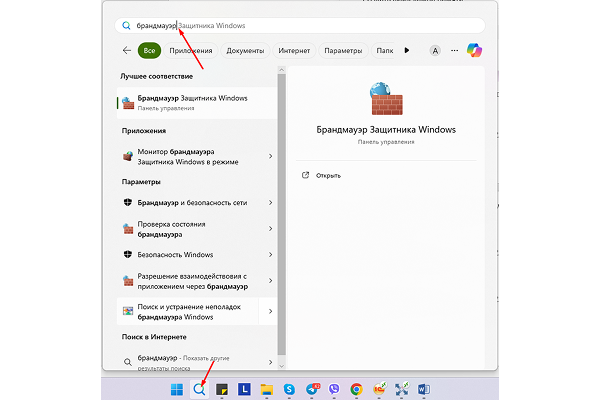Image resolution: width=600 pixels, height=400 pixels.
Task: Open Безопасность Windows setting
Action: tap(197, 255)
